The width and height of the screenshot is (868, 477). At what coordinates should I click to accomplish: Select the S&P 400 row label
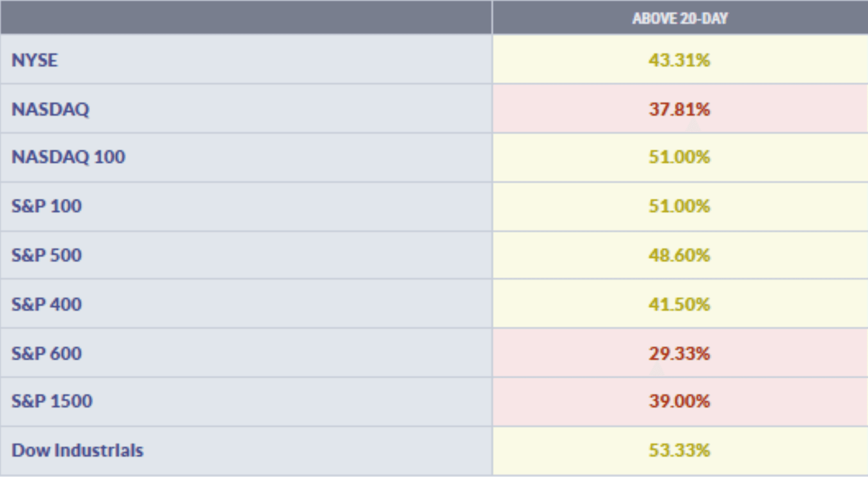pyautogui.click(x=46, y=304)
